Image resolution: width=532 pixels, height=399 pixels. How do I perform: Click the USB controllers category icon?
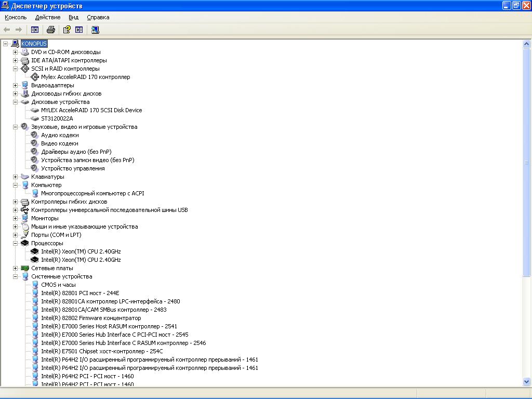coord(25,210)
